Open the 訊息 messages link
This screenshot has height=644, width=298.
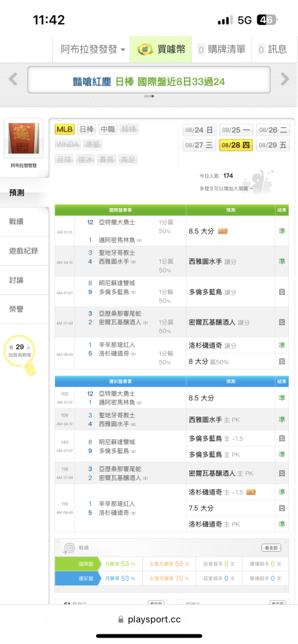coord(272,50)
